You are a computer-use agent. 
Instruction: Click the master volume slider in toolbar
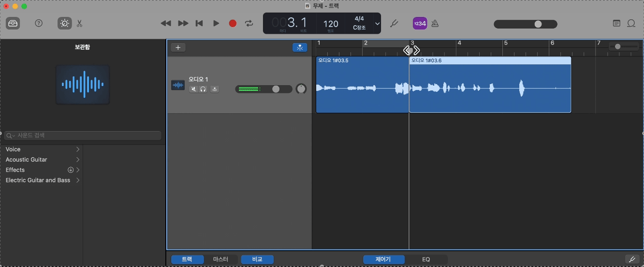[x=525, y=24]
